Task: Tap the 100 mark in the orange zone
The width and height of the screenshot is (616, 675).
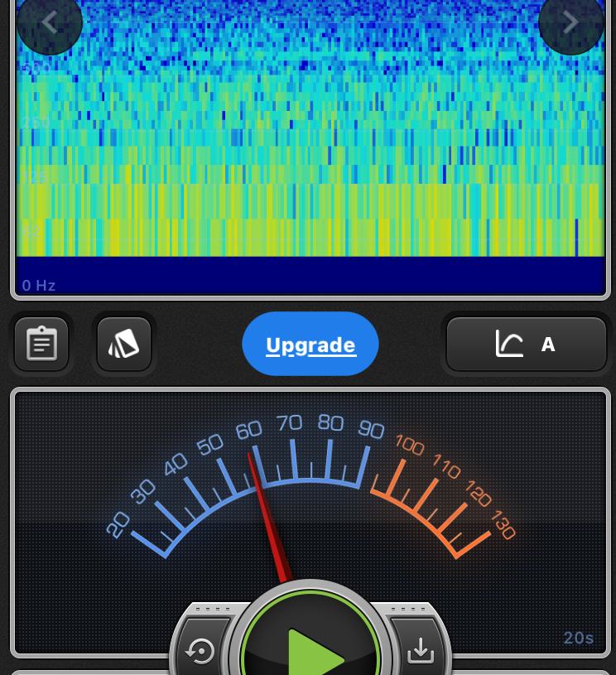Action: [x=409, y=446]
